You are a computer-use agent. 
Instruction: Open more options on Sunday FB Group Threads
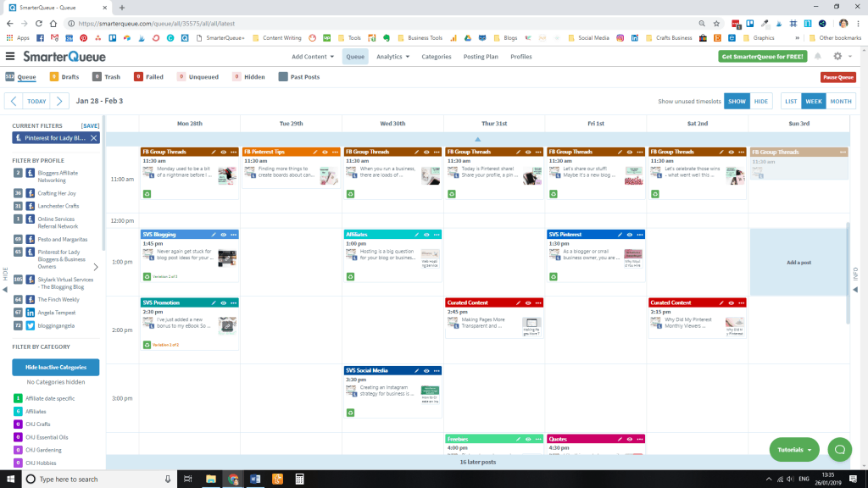point(843,152)
